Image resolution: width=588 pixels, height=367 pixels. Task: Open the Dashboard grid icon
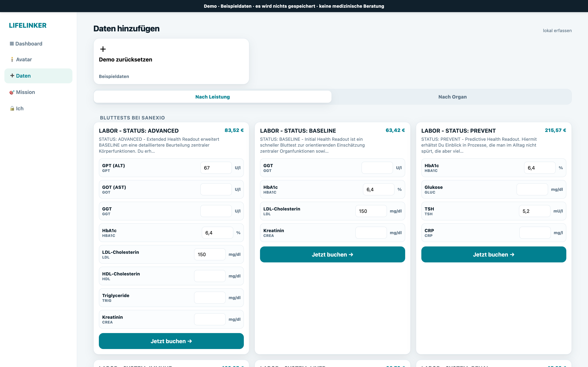12,44
